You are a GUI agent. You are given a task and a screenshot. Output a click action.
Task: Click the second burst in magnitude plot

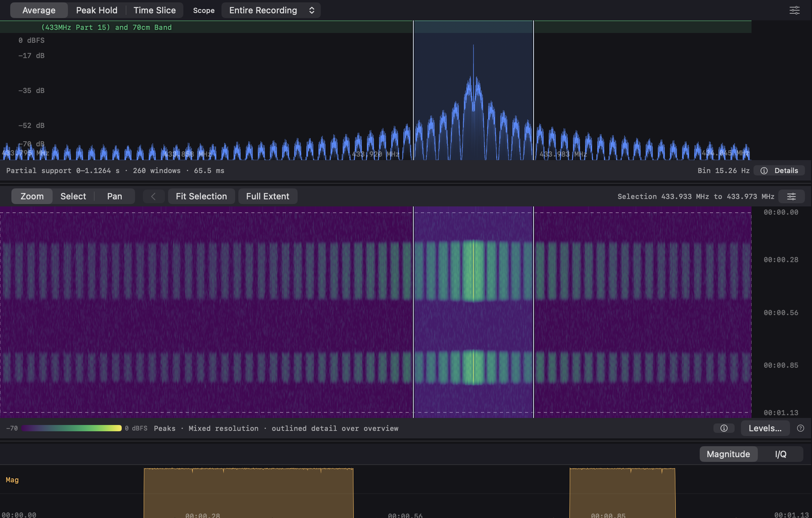click(x=622, y=492)
